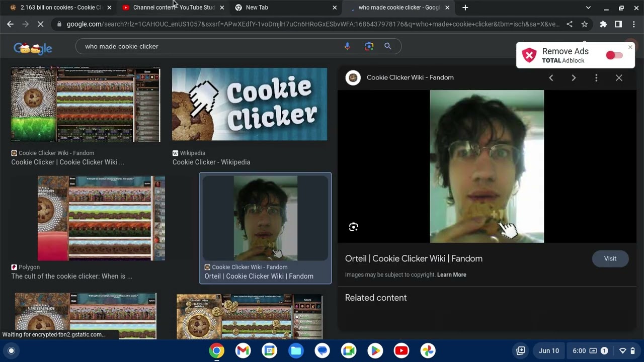Open the preview panel three-dot menu
This screenshot has height=362, width=644.
(x=596, y=78)
